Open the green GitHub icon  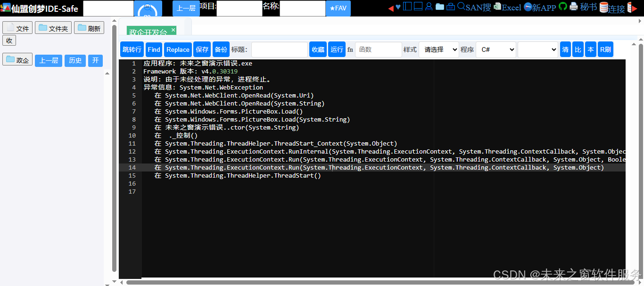pyautogui.click(x=563, y=6)
